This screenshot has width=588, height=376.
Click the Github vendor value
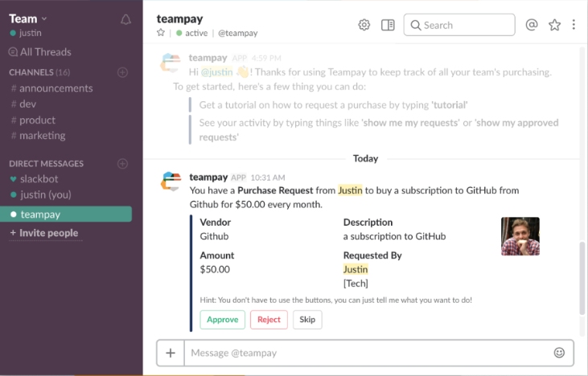coord(214,236)
